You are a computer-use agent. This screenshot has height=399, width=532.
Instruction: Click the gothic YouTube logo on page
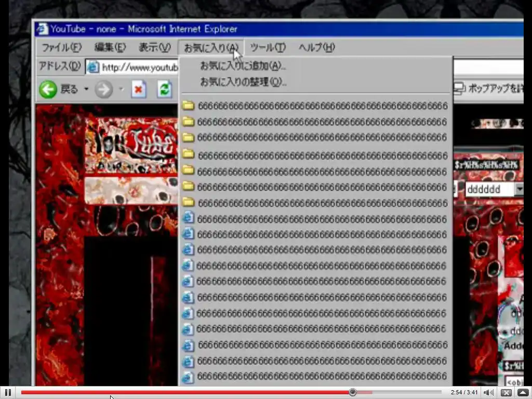tap(131, 145)
